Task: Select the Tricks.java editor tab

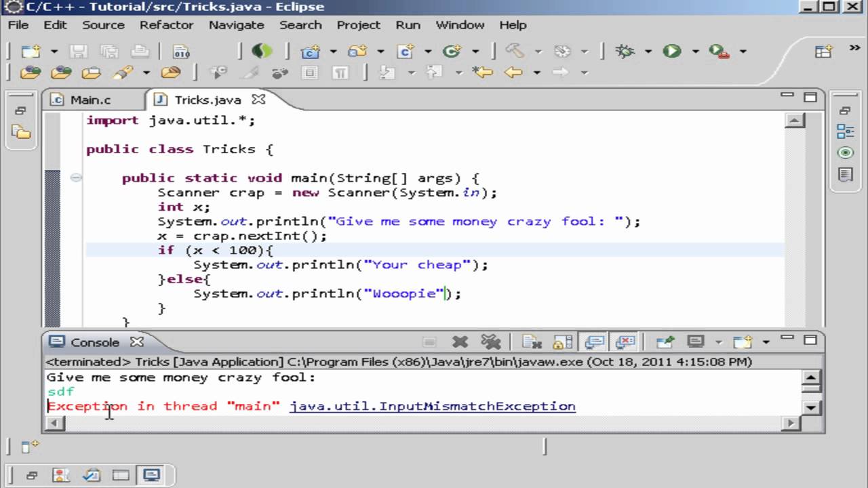Action: tap(207, 100)
